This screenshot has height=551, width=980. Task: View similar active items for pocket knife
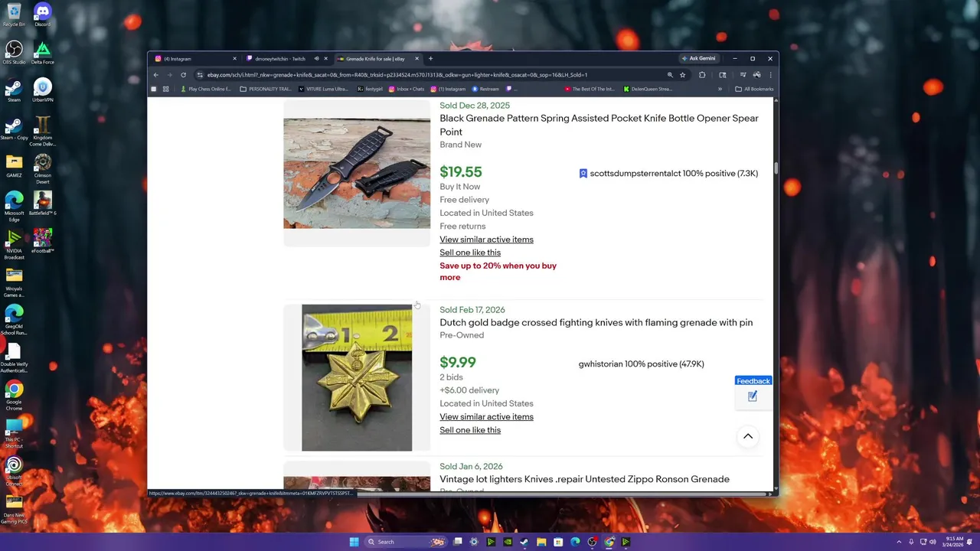click(486, 240)
